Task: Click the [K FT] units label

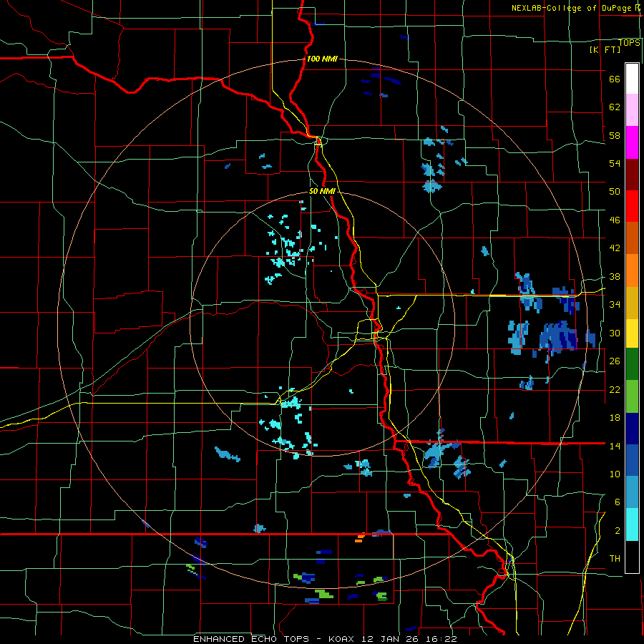Action: [605, 49]
